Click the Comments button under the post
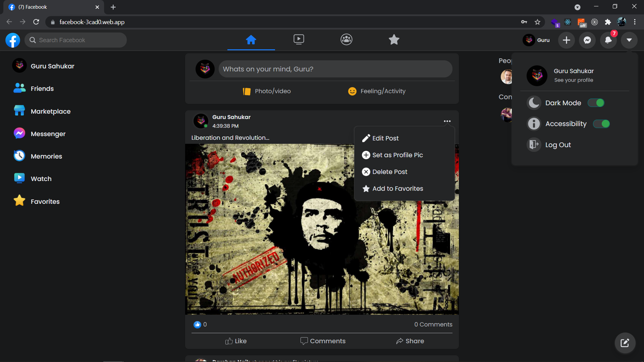The width and height of the screenshot is (644, 362). point(323,341)
